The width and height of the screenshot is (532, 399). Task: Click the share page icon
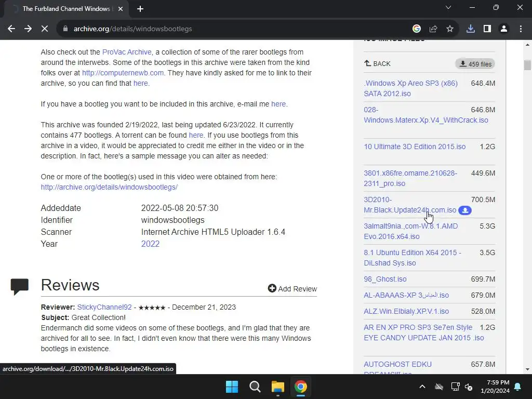coord(433,29)
